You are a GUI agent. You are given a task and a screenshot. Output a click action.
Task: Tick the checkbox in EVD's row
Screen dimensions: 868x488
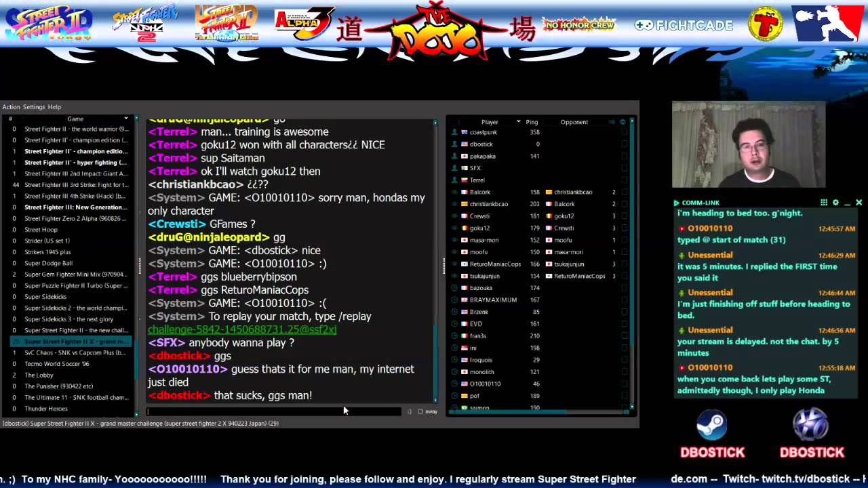625,324
